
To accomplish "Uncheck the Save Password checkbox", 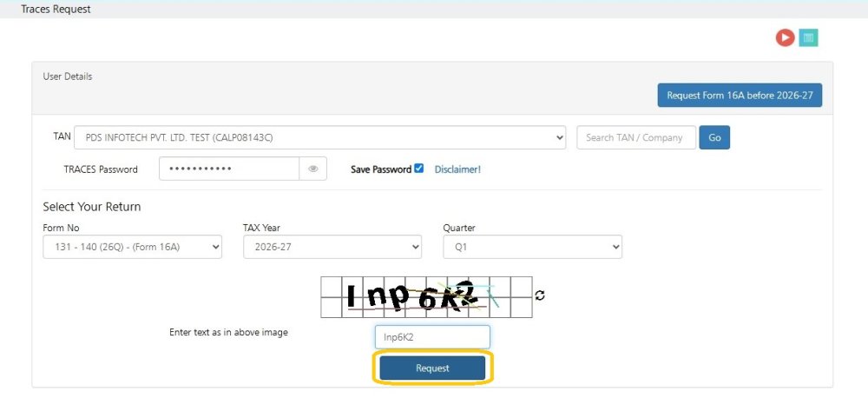I will point(419,169).
